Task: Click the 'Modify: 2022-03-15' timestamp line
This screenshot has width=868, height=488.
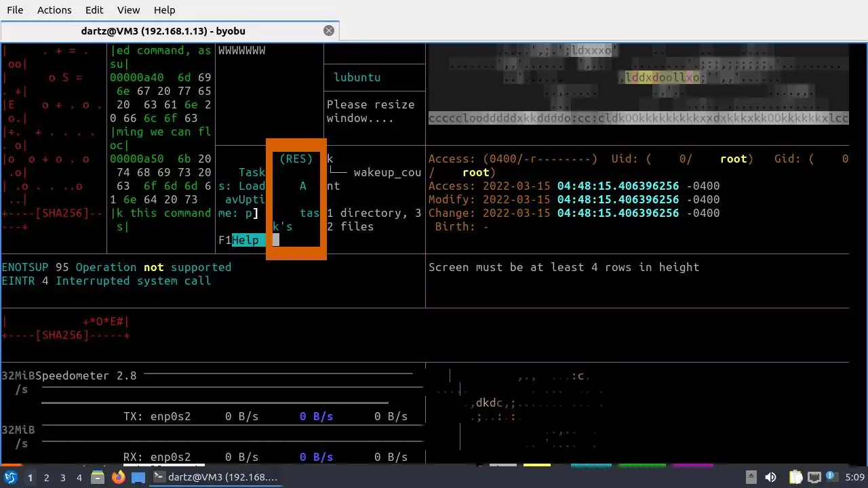Action: 574,199
